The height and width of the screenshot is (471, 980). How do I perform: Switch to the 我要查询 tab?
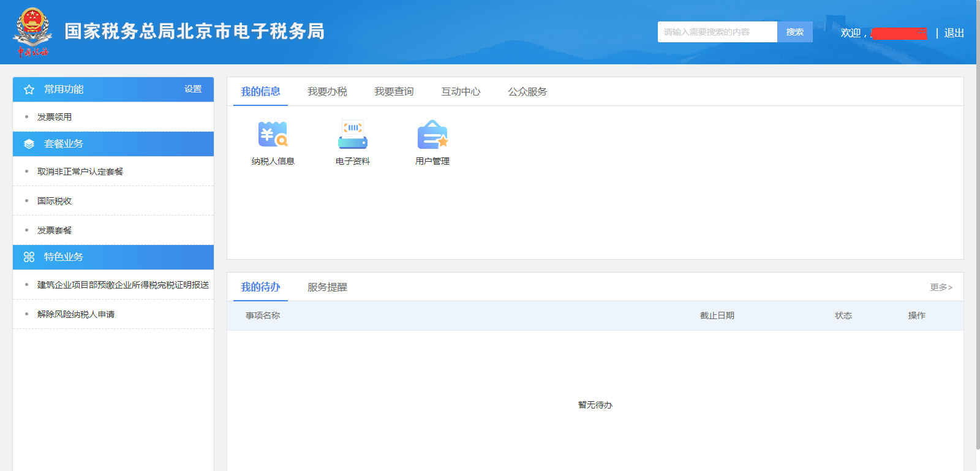point(394,91)
